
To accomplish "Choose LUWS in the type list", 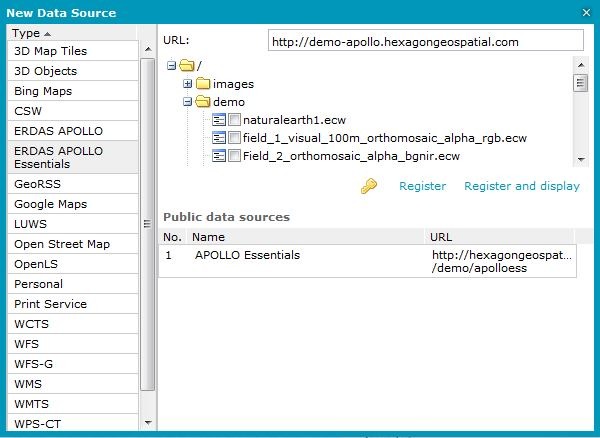I will tap(73, 224).
